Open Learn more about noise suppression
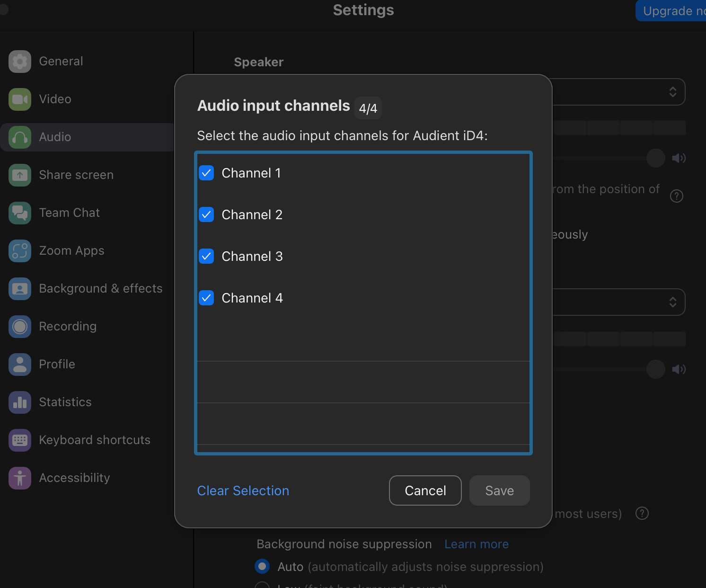The image size is (706, 588). 477,544
